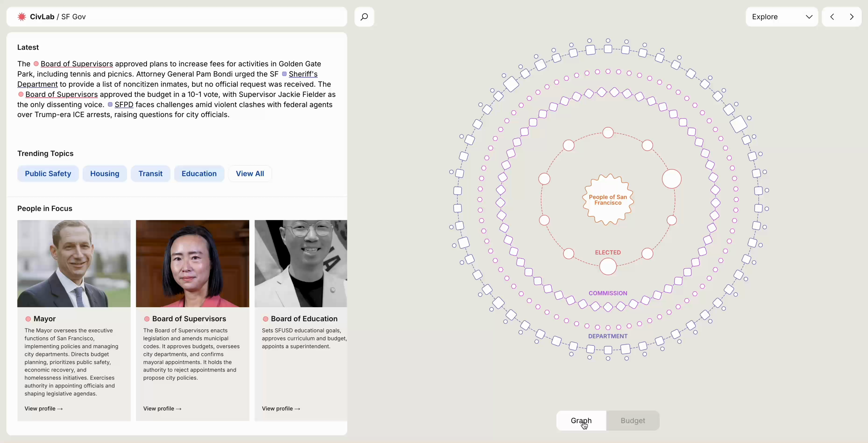868x443 pixels.
Task: Select the bottom elected node near ELECTED label
Action: 608,267
